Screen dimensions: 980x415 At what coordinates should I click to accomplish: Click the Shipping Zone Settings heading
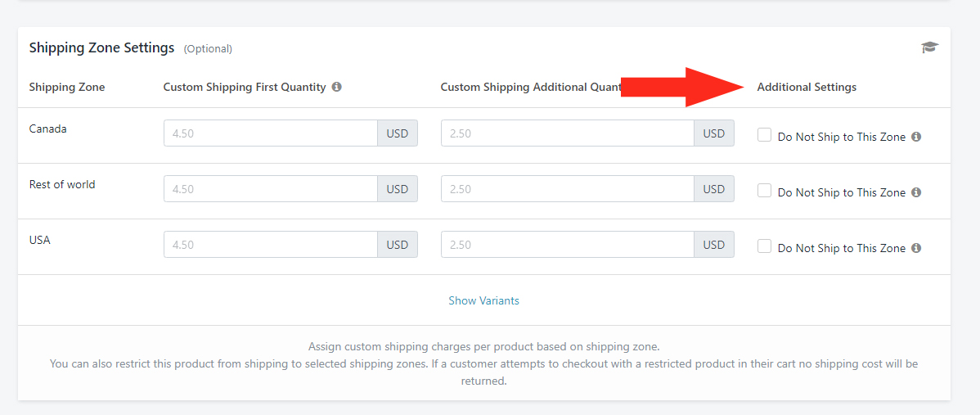[x=101, y=47]
